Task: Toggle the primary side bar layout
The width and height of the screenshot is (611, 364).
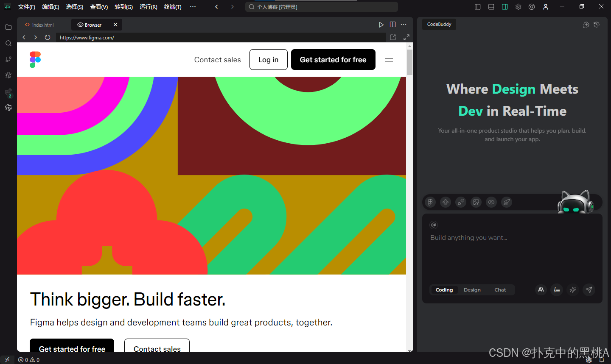Action: tap(478, 7)
